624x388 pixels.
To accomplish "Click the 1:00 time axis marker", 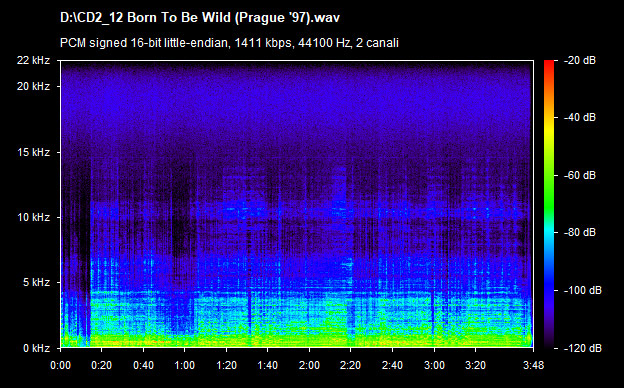I will coord(185,365).
